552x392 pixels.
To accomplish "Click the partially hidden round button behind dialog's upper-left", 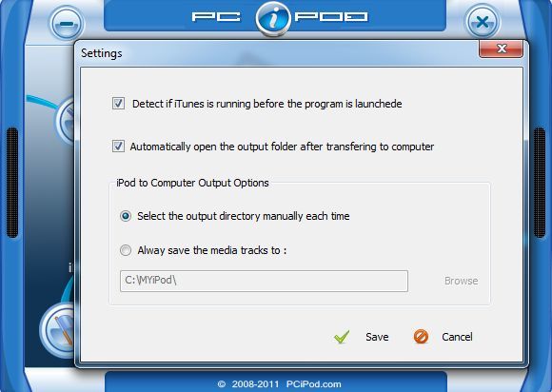I will pos(66,121).
